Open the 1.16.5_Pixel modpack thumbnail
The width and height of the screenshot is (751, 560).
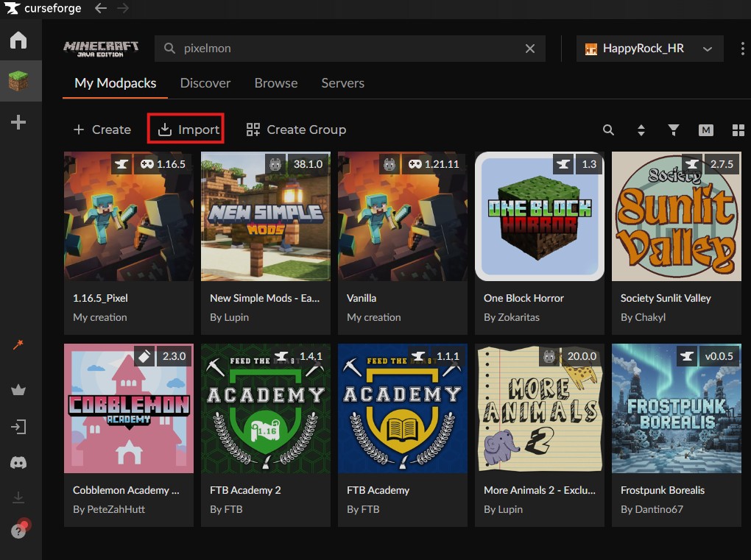[129, 216]
